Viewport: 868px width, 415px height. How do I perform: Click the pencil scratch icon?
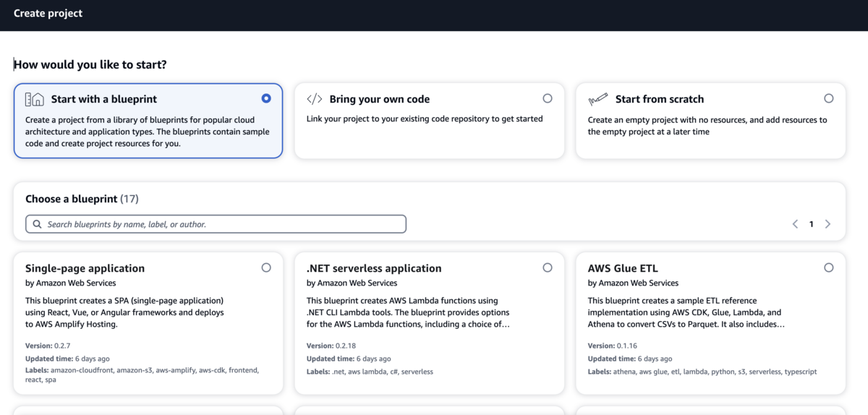[597, 99]
